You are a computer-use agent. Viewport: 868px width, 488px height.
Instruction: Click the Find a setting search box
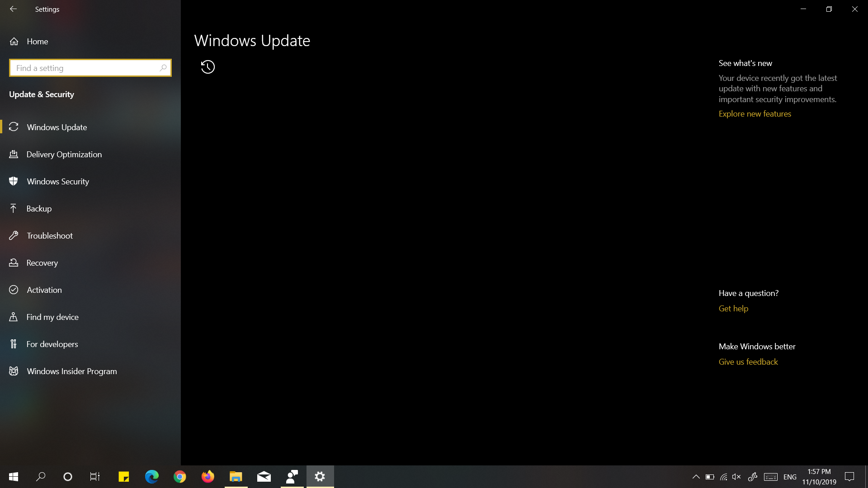click(90, 68)
